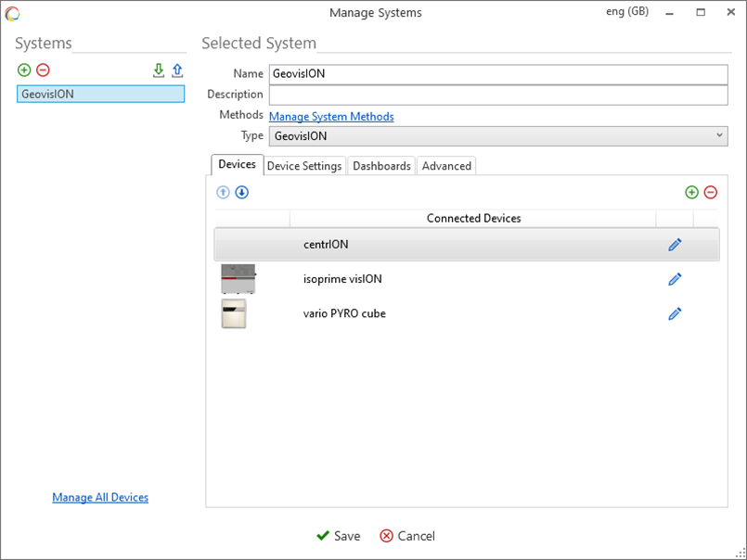Image resolution: width=747 pixels, height=560 pixels.
Task: Open the Dashboards tab
Action: (x=381, y=166)
